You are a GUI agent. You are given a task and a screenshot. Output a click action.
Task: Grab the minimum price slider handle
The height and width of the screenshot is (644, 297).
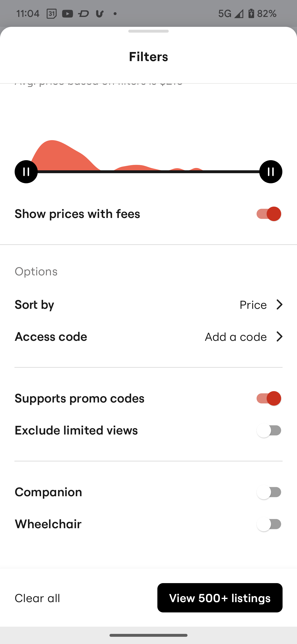coord(26,172)
